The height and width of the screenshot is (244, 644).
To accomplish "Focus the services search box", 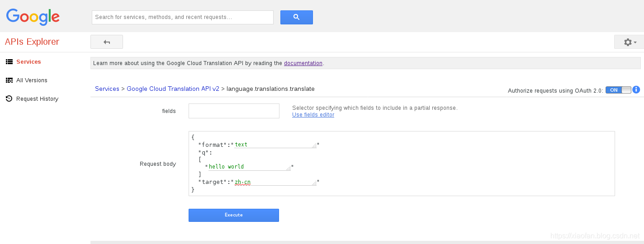I will [x=183, y=17].
